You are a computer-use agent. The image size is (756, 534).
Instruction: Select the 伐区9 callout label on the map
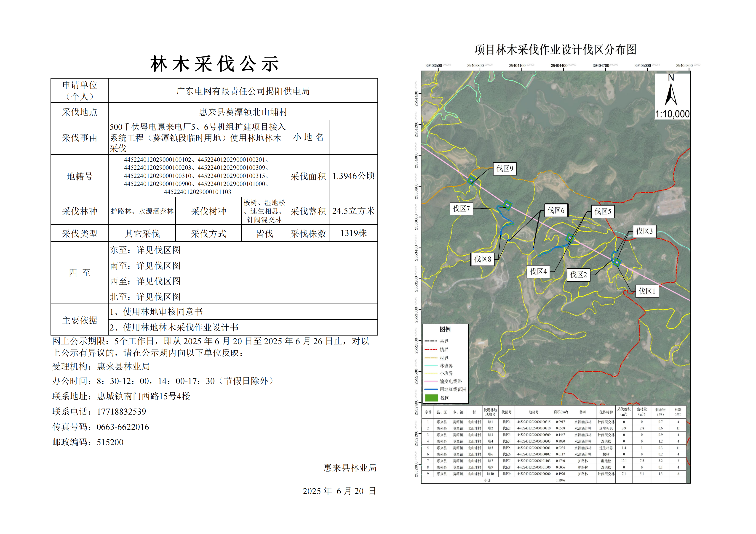point(505,169)
